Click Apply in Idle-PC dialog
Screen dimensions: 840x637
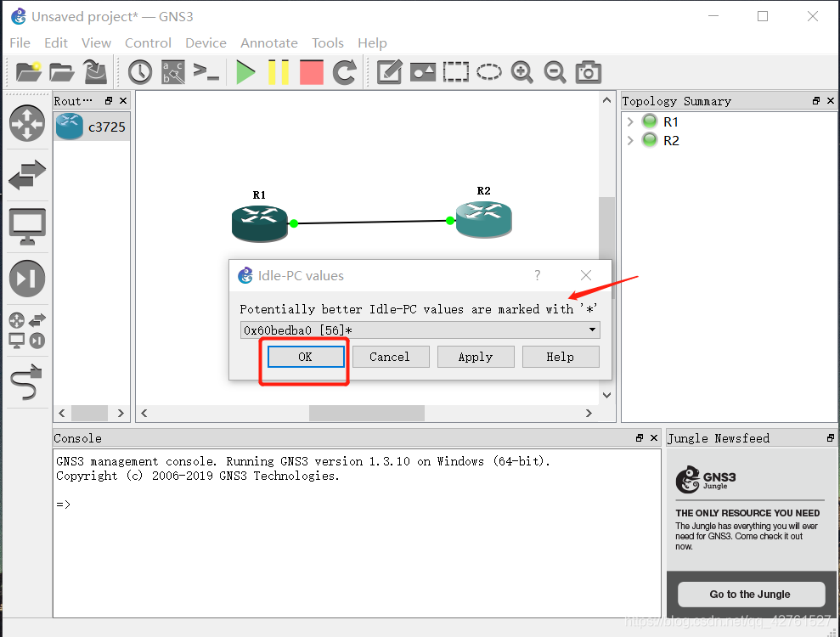click(x=476, y=357)
